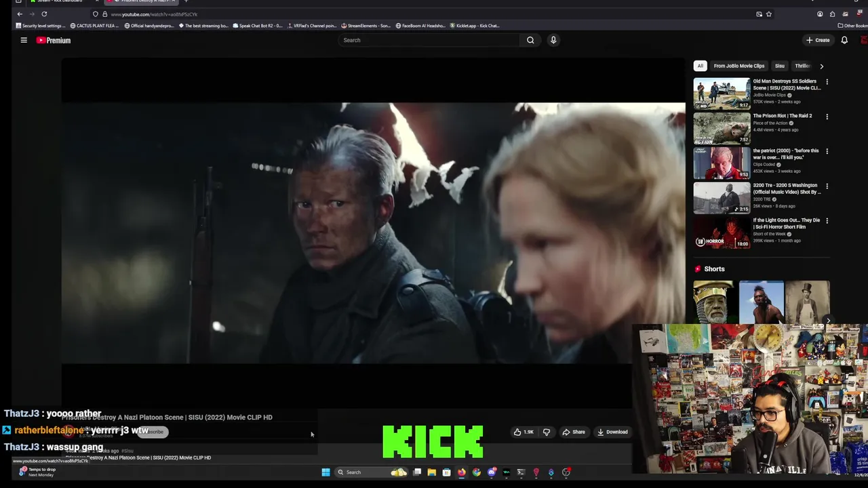Open 3200 Tre music video title
The image size is (868, 488).
point(787,188)
